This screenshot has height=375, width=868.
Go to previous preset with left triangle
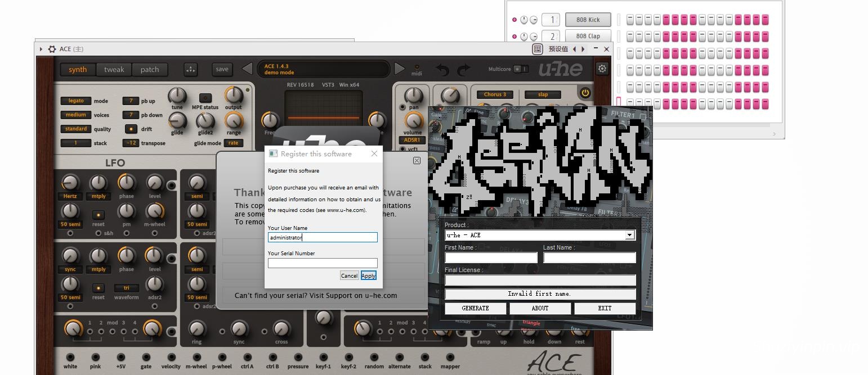coord(247,69)
